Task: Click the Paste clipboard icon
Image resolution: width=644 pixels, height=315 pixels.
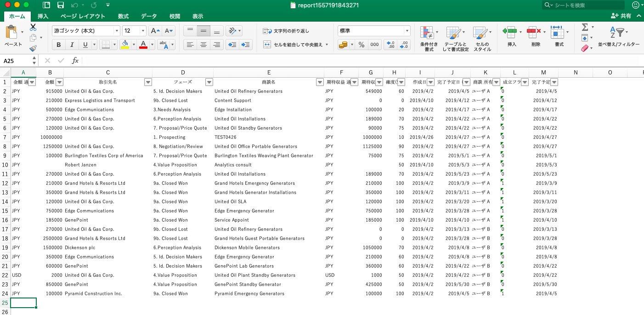Action: coord(11,33)
